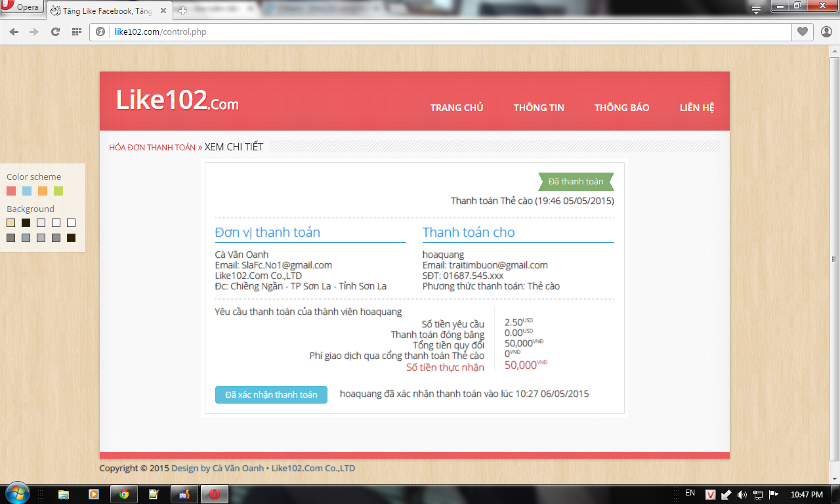Choose the red color scheme swatch
The image size is (840, 504).
point(11,191)
